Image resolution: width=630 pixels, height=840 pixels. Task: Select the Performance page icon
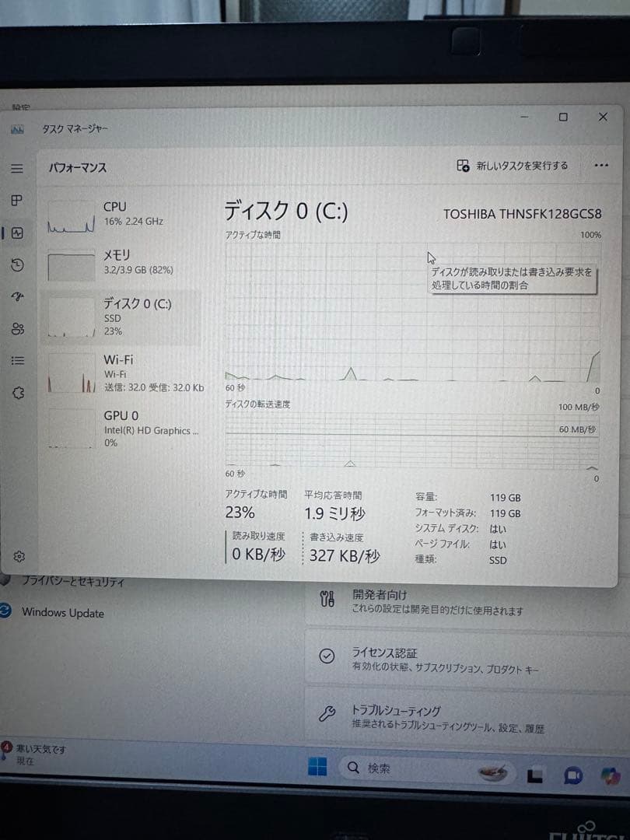(19, 233)
